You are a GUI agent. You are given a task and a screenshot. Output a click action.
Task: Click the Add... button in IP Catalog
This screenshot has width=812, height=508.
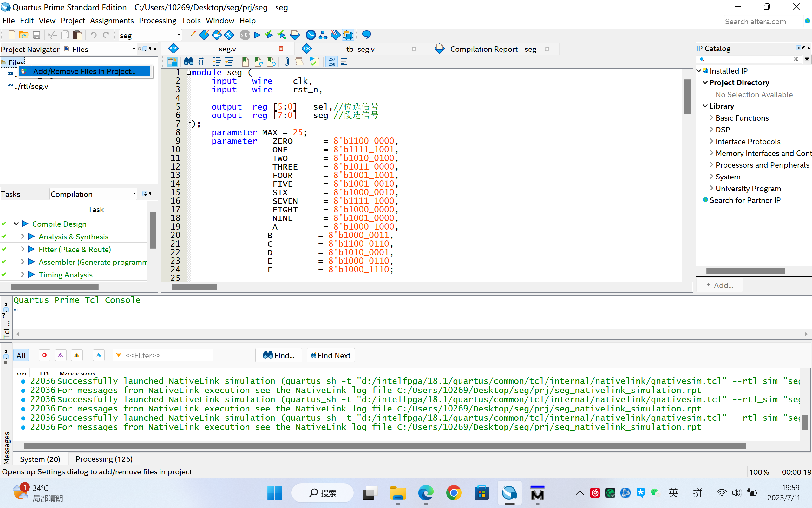(719, 285)
